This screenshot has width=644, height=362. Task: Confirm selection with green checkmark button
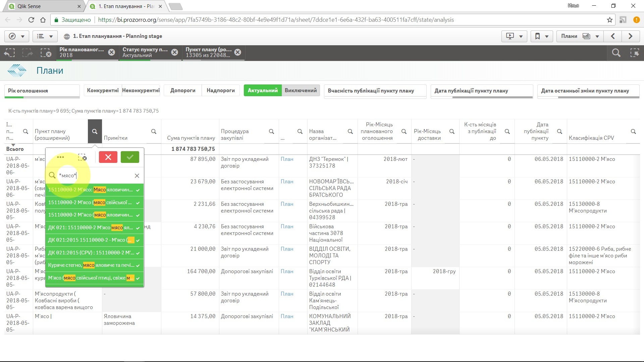(x=130, y=157)
